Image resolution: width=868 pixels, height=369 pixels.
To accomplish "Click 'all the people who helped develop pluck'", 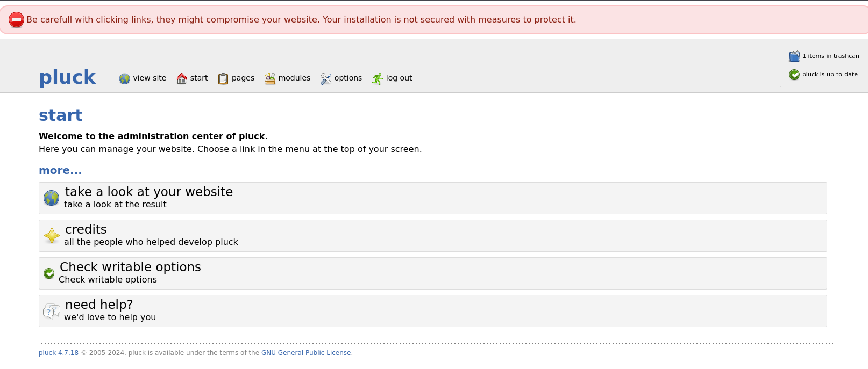I will point(151,242).
